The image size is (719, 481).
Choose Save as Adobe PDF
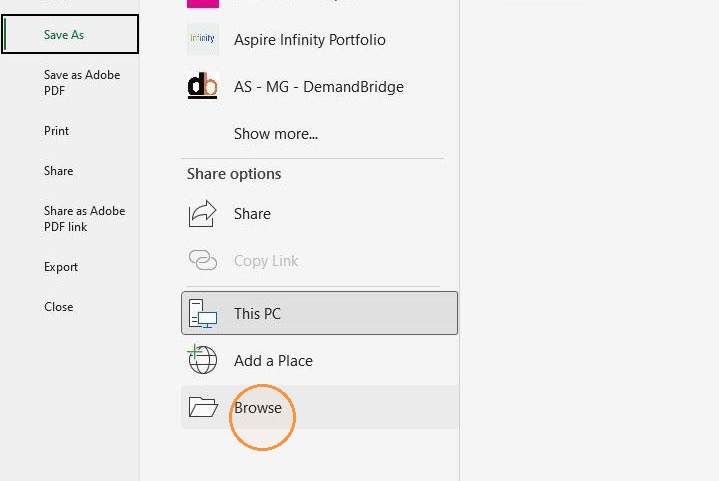click(82, 83)
